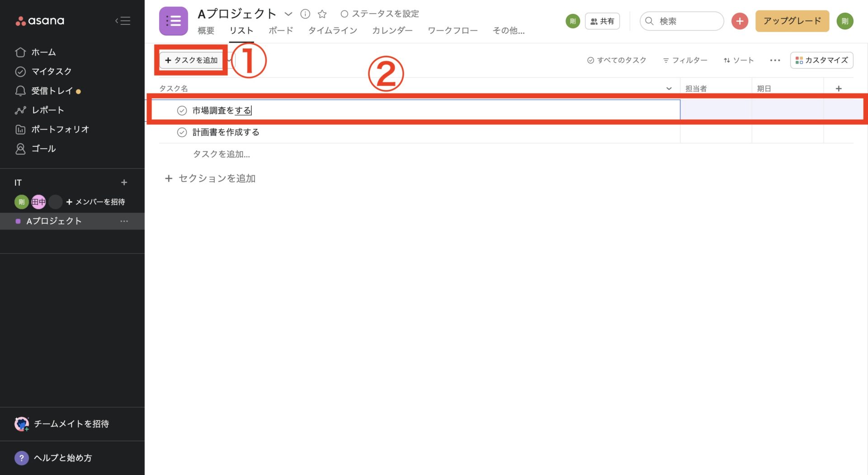
Task: Mark 市場調査をする as complete
Action: [182, 110]
